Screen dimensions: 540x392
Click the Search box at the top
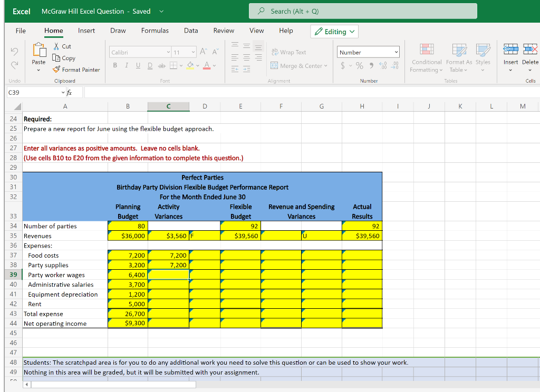click(363, 11)
